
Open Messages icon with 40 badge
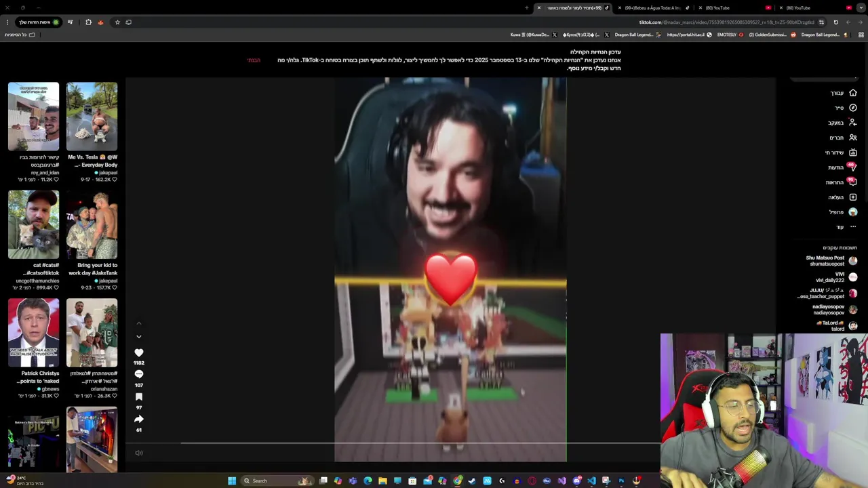852,167
